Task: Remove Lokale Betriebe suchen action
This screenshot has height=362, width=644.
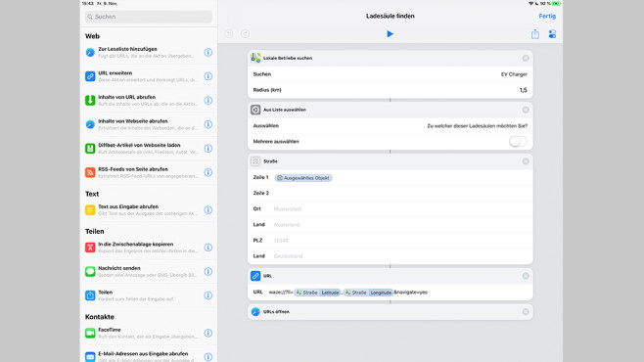Action: point(526,59)
